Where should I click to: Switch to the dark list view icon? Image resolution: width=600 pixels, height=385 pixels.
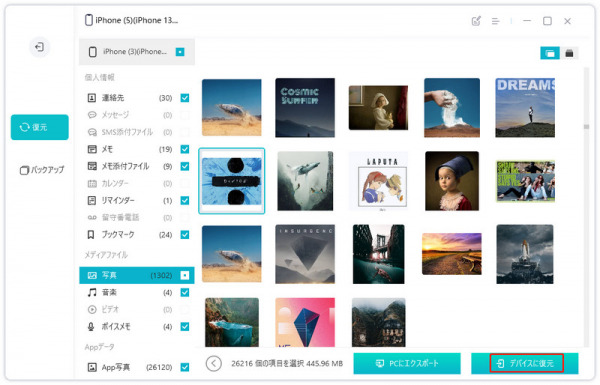(x=569, y=53)
